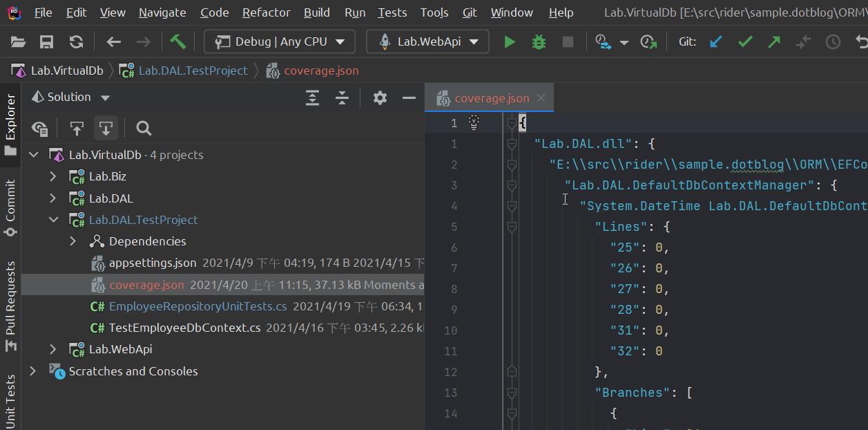Collapse the Lab.VirtualDb solution node
The image size is (868, 430).
pyautogui.click(x=33, y=155)
